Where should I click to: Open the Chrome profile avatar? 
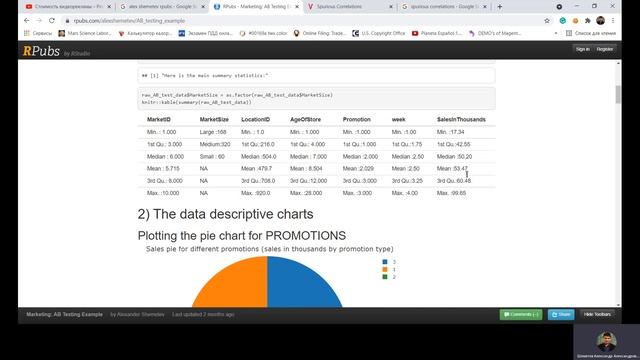(x=600, y=20)
